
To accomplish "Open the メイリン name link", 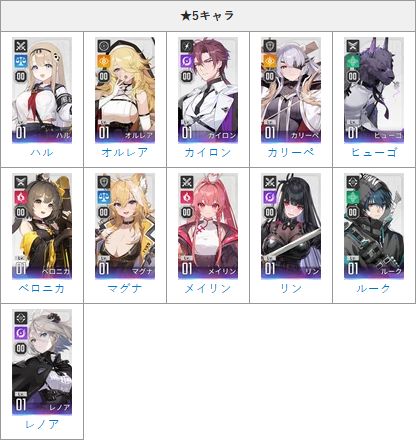I will (208, 288).
